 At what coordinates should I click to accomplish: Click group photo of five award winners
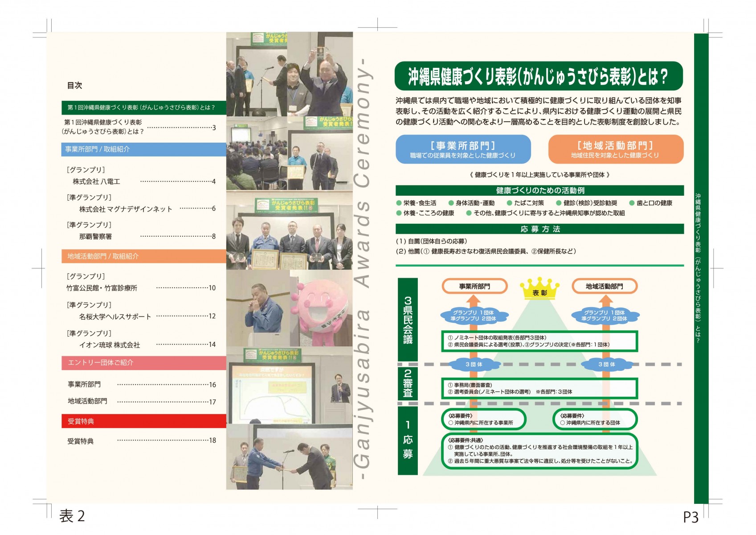(x=290, y=230)
